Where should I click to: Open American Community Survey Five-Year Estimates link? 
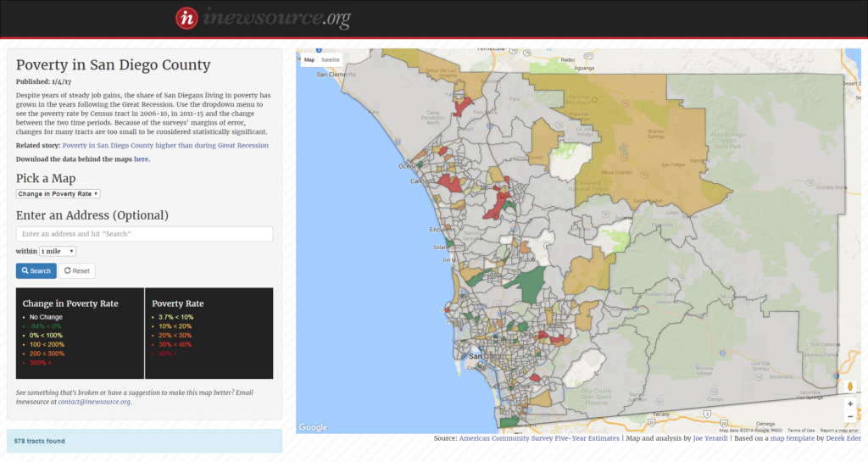coord(539,438)
